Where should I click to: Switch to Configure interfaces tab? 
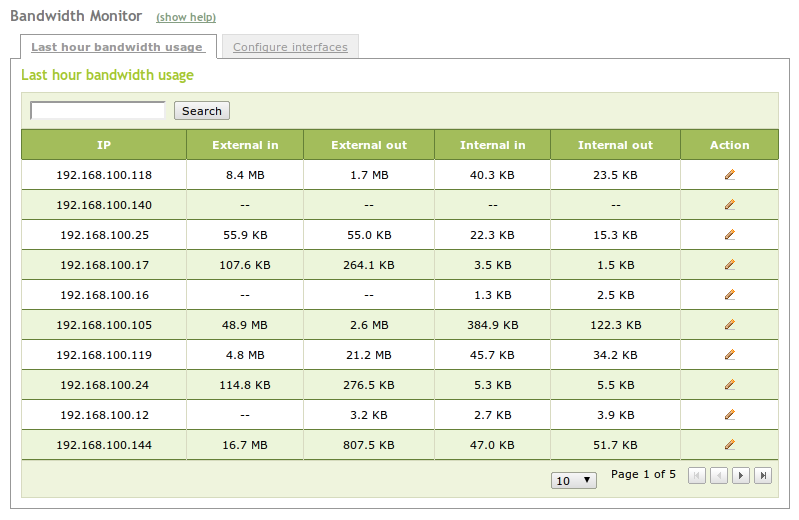(x=290, y=47)
